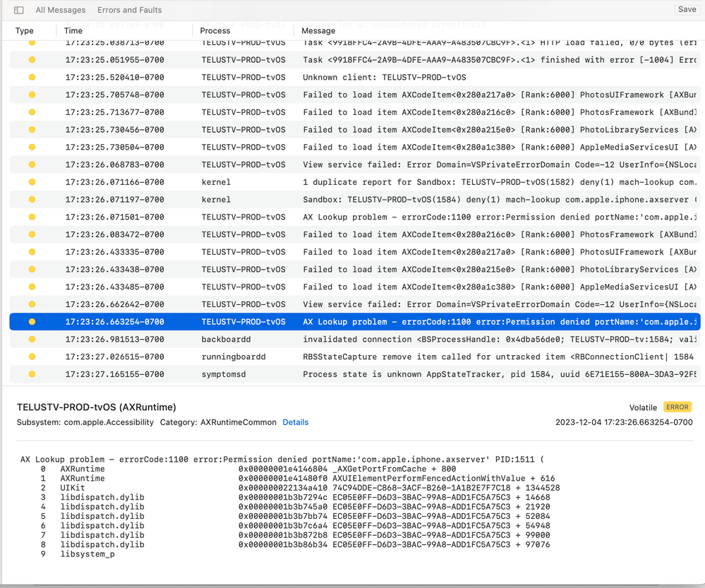Click the yellow dot on the symptomsd row
This screenshot has width=705, height=588.
point(32,374)
